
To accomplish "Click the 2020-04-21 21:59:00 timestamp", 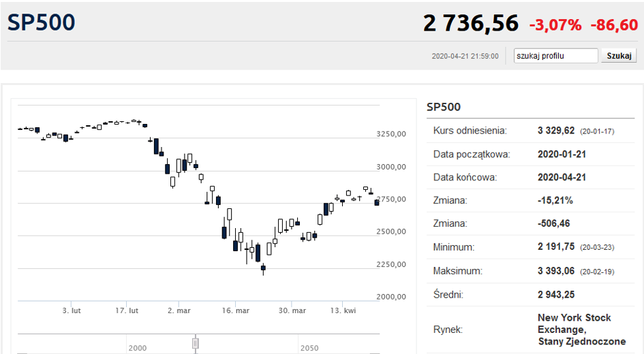I will pyautogui.click(x=465, y=57).
